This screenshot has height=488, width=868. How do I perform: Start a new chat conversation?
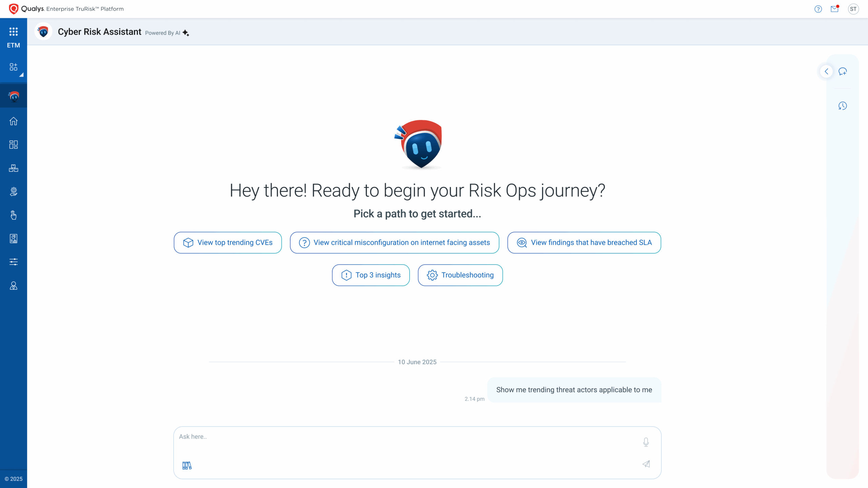[x=843, y=72]
